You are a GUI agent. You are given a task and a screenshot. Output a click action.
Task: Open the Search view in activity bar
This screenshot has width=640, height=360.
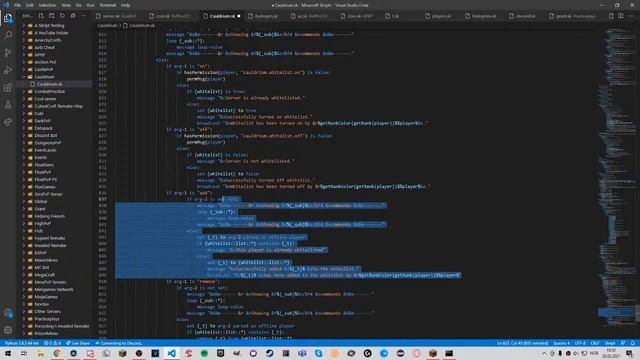pyautogui.click(x=8, y=36)
